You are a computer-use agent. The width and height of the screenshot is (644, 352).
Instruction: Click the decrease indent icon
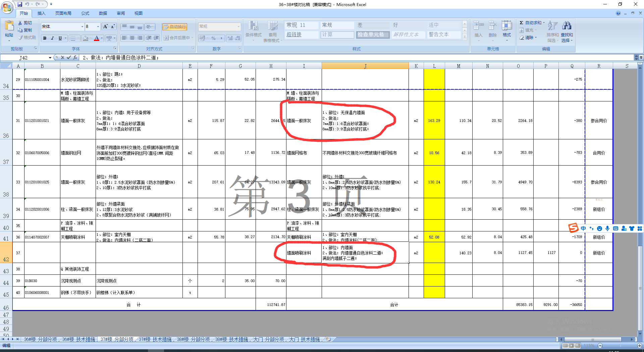pyautogui.click(x=149, y=38)
